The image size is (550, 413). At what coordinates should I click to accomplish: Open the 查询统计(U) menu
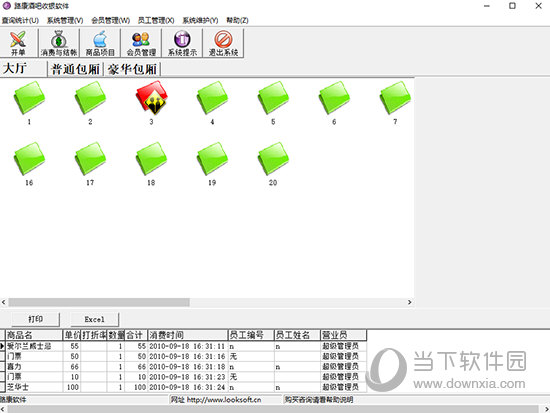click(x=20, y=20)
